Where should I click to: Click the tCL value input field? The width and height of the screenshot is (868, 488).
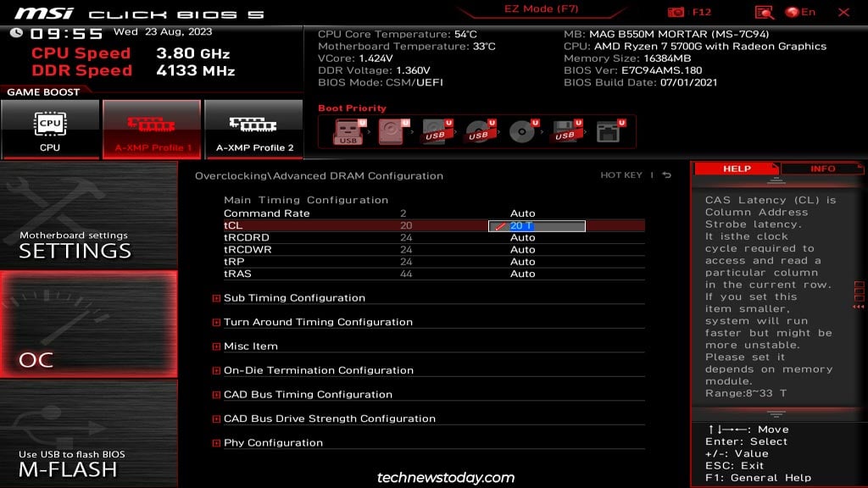coord(537,225)
